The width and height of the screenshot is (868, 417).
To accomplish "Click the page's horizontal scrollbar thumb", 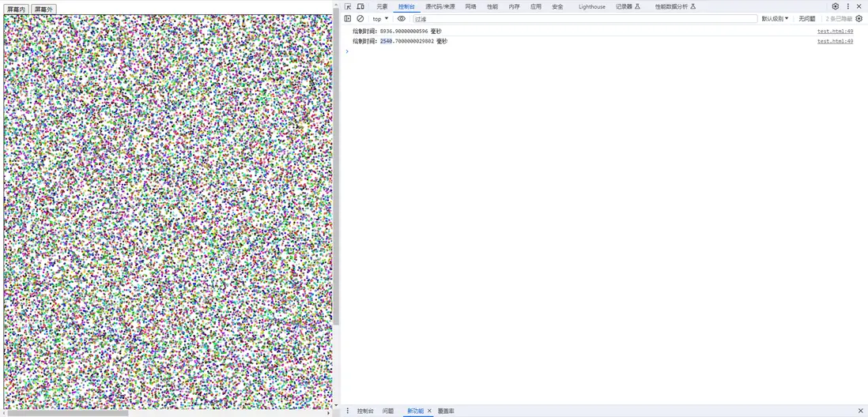I will point(68,413).
